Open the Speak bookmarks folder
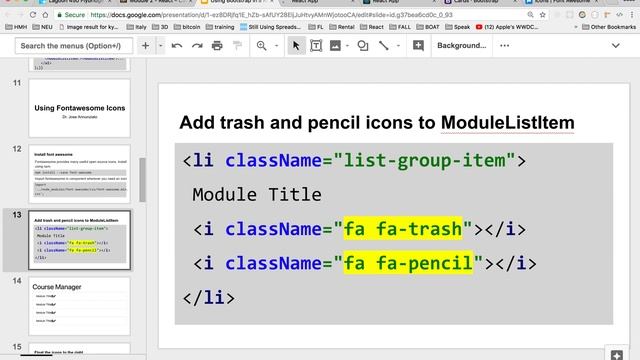640x360 pixels. 458,27
